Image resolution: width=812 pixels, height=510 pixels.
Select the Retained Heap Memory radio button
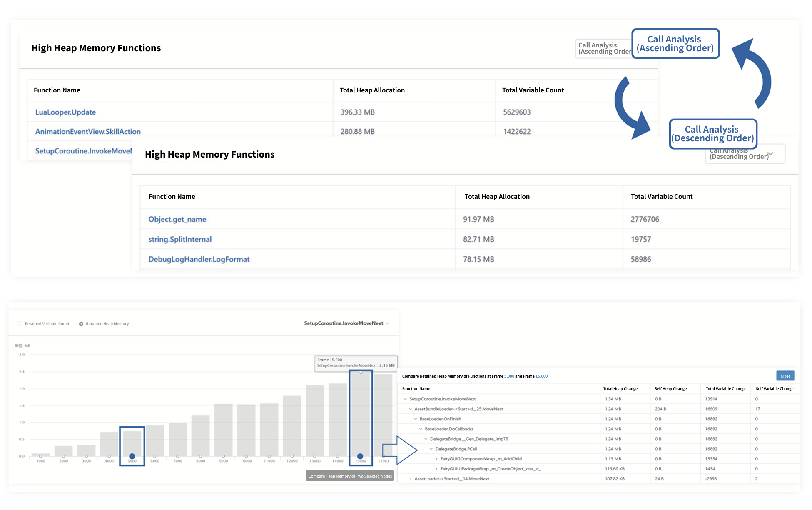click(81, 324)
